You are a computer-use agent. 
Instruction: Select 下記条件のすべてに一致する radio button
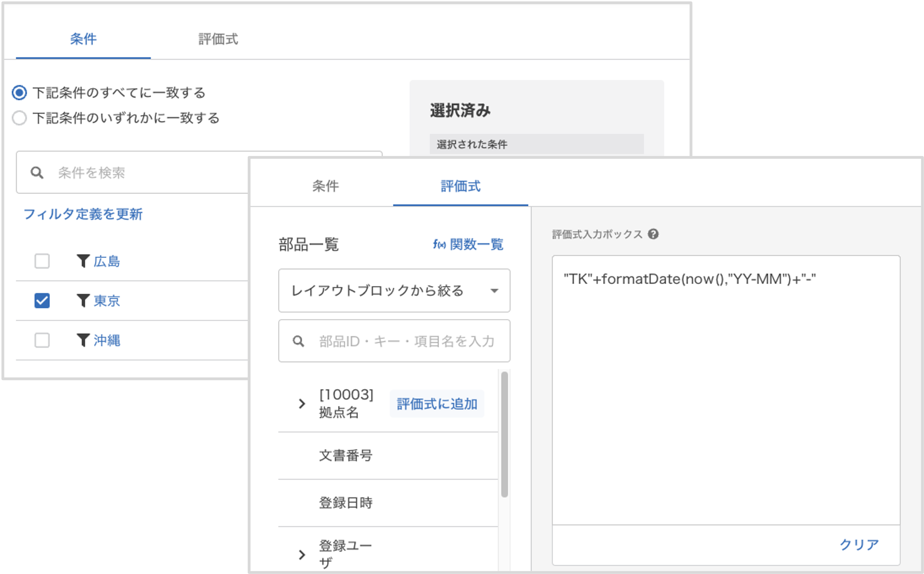point(19,93)
